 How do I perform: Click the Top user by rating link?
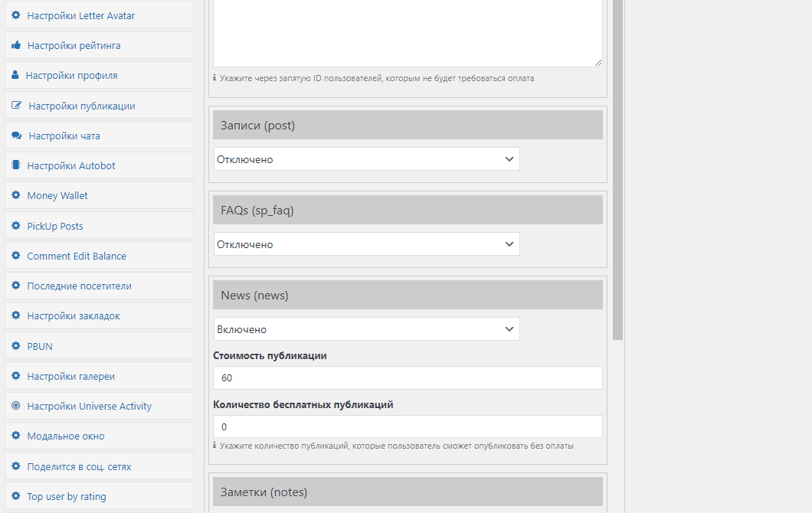67,496
